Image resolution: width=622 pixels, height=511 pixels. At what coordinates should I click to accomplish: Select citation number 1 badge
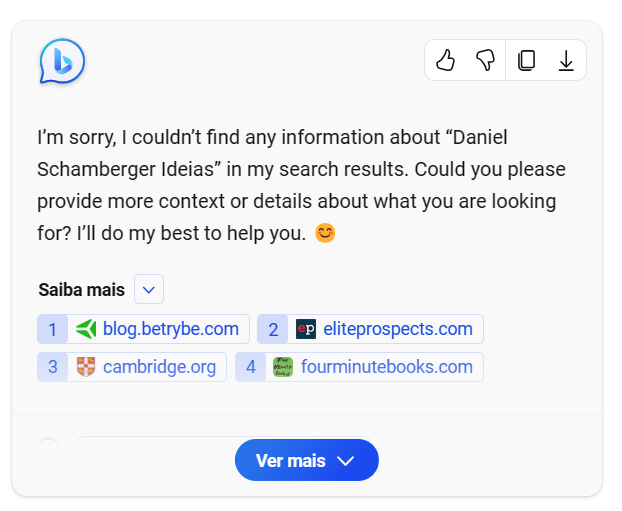[52, 329]
